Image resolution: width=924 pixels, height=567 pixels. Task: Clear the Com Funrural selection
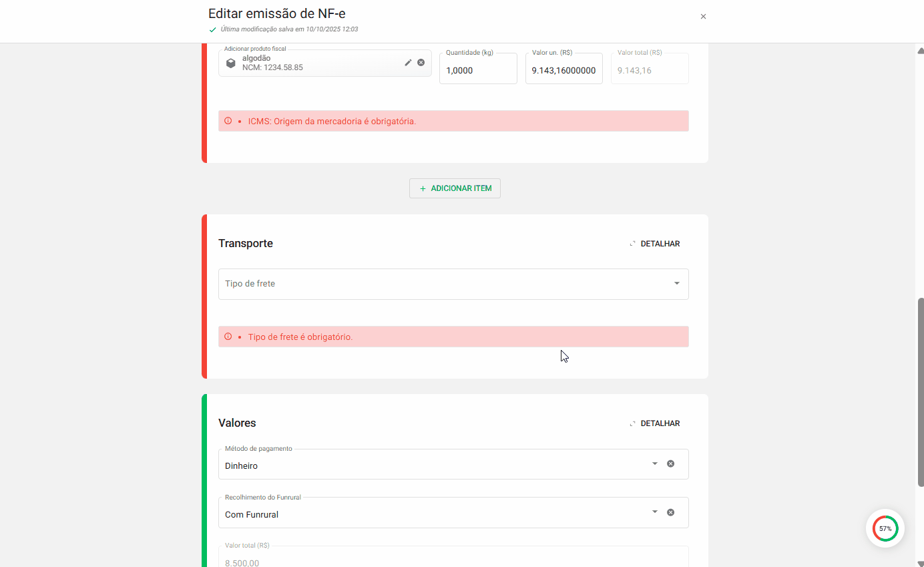click(670, 512)
